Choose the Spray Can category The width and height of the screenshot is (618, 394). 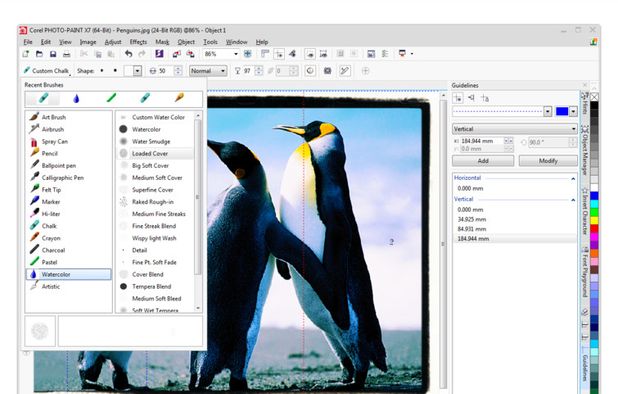coord(69,141)
